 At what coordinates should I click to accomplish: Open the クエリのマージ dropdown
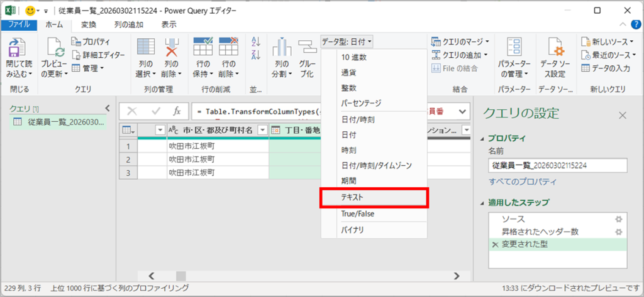pyautogui.click(x=460, y=41)
